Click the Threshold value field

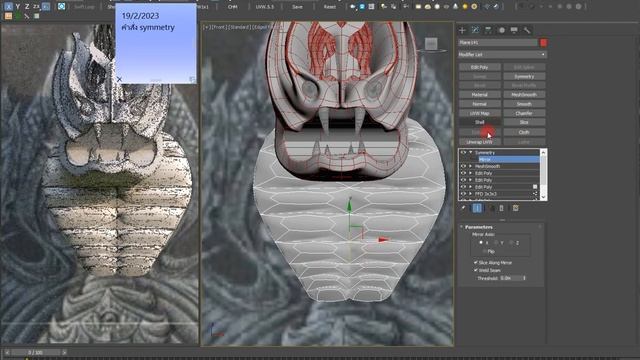point(511,278)
